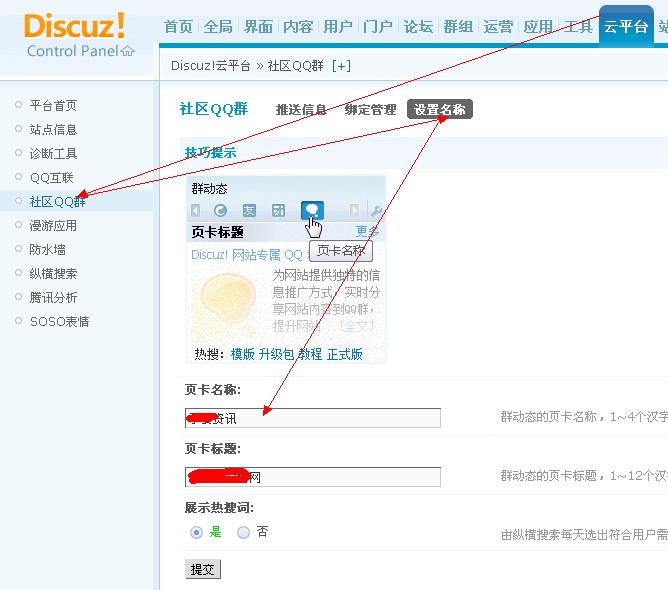Screen dimensions: 668x590
Task: Open the 首页 top menu
Action: (178, 26)
